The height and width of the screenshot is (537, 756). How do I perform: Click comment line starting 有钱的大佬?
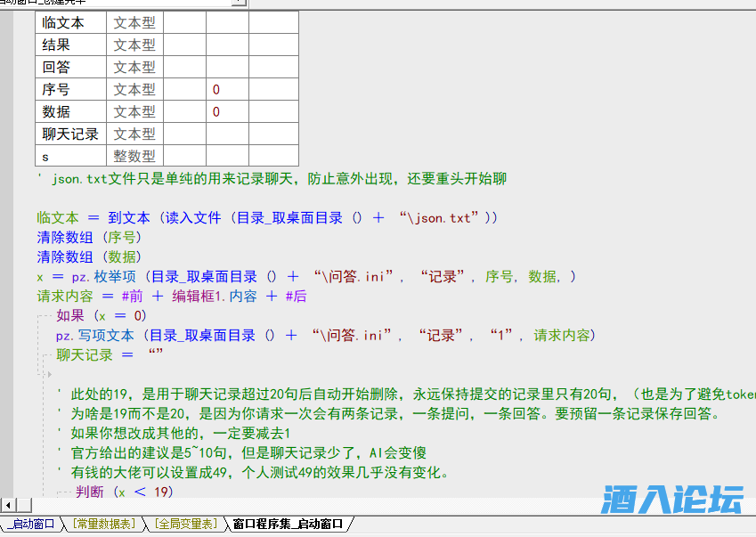tap(253, 472)
